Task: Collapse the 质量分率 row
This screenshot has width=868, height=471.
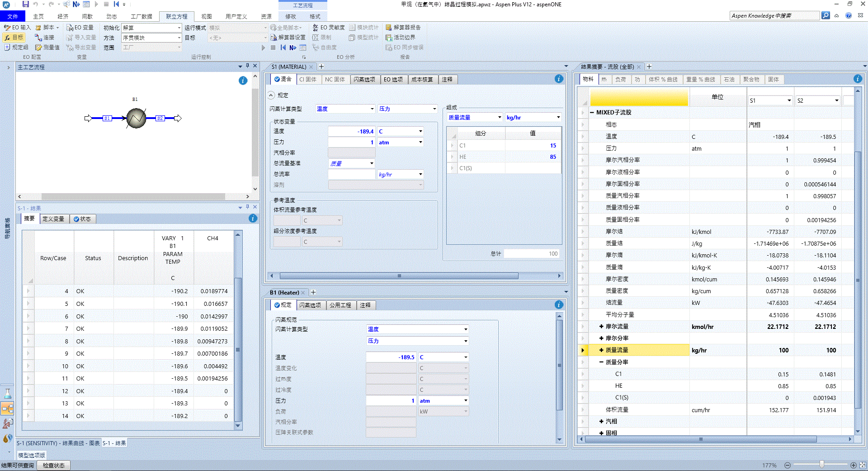Action: [601, 362]
